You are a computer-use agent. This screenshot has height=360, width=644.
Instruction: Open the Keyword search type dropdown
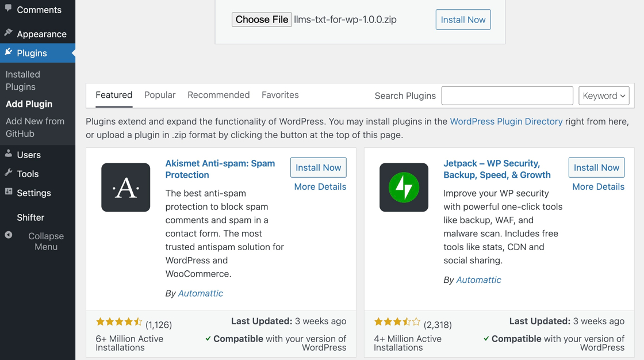pos(604,96)
